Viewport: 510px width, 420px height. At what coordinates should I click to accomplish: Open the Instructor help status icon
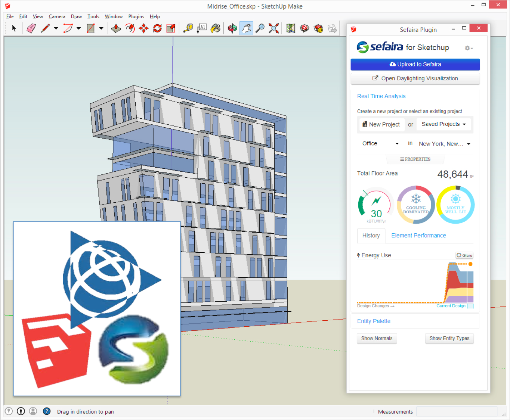(x=47, y=411)
